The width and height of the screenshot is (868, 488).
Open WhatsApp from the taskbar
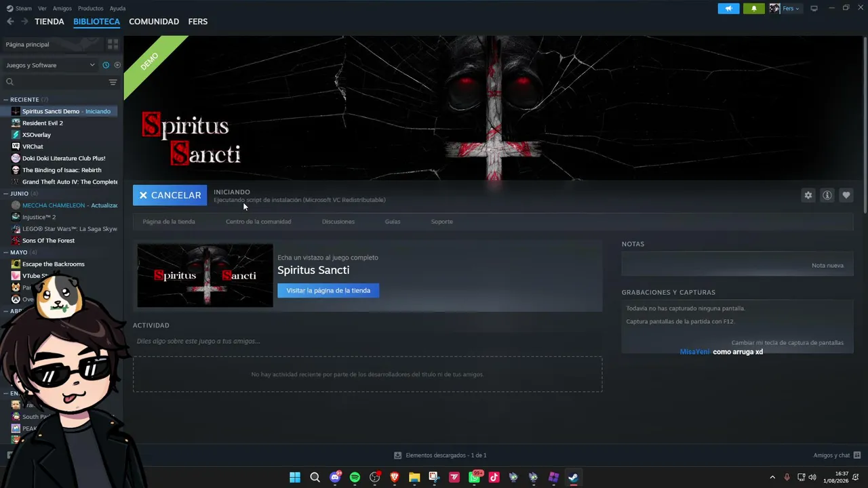[474, 477]
